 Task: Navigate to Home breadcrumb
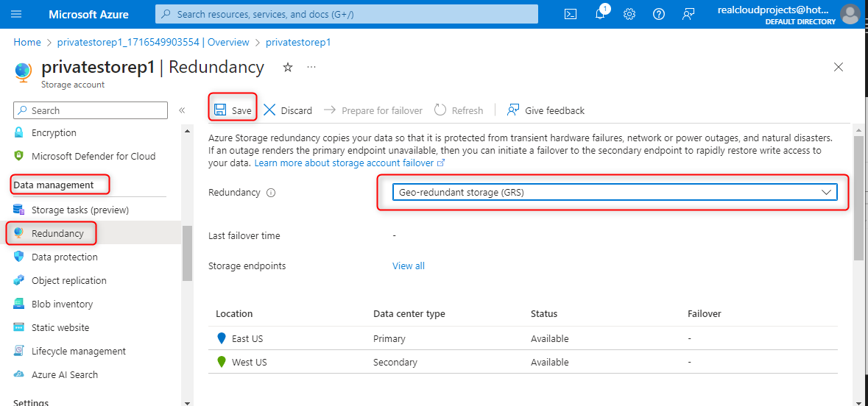(x=27, y=42)
